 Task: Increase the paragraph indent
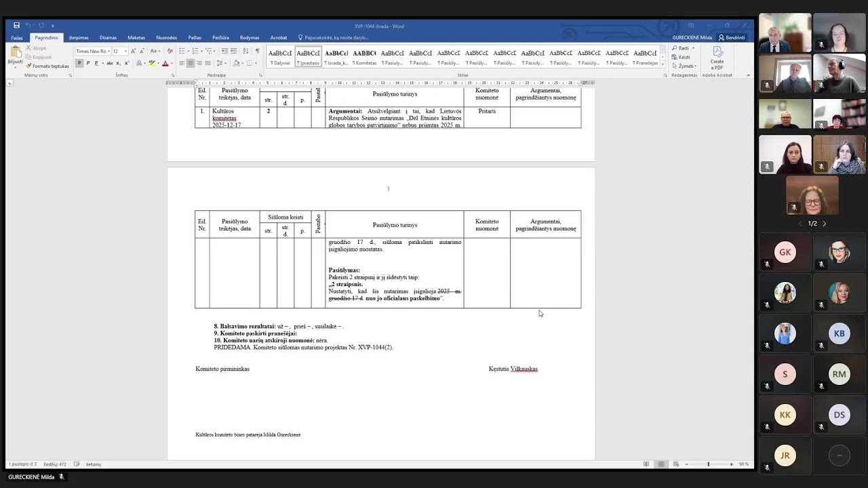[x=233, y=52]
